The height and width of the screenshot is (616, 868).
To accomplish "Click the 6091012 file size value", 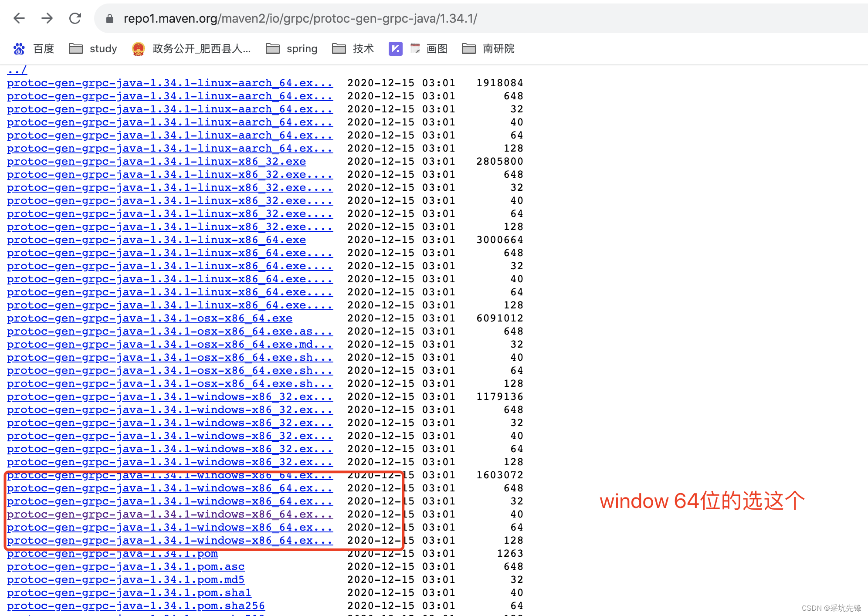I will tap(500, 318).
